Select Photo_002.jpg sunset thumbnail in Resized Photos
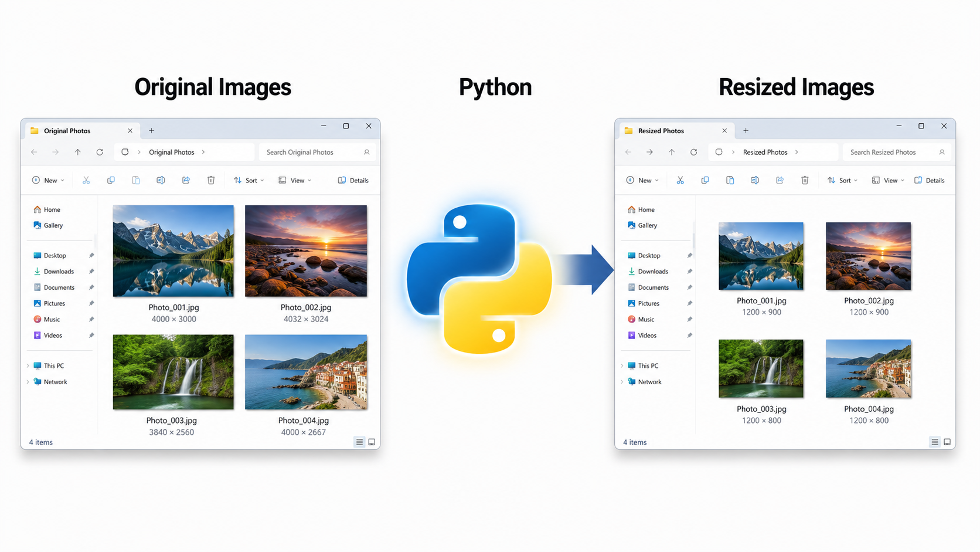 click(869, 256)
